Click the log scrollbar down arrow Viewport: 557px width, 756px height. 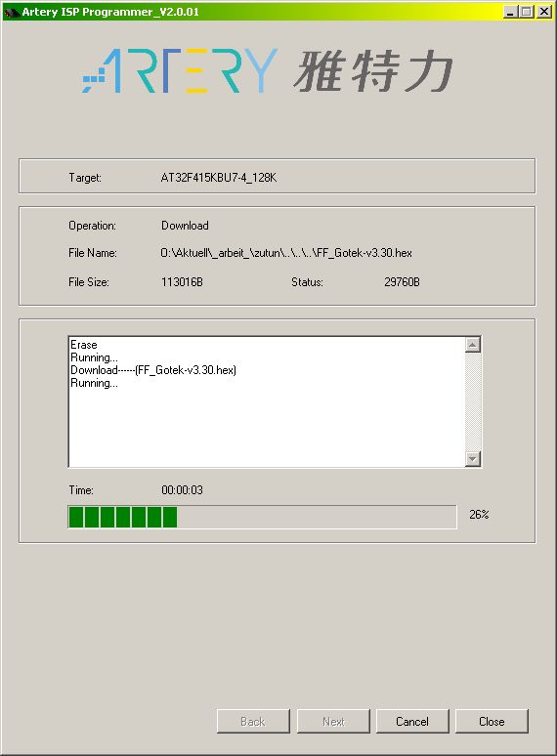tap(473, 458)
